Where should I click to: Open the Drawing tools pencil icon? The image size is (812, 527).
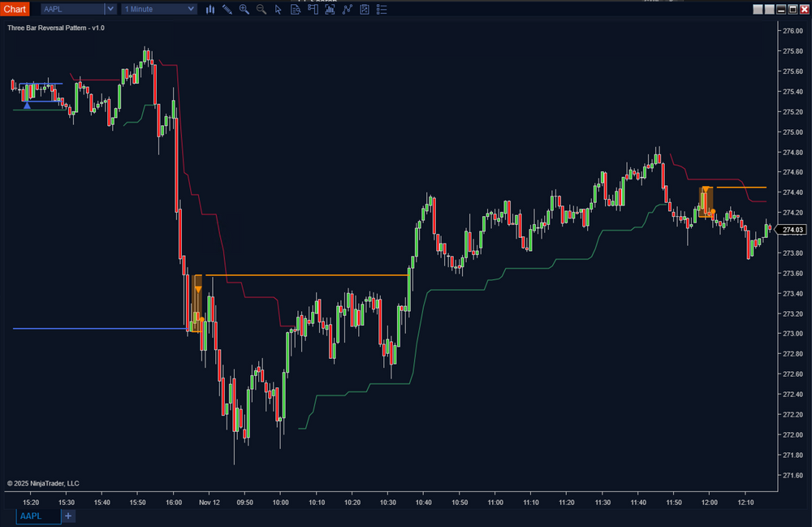click(227, 9)
